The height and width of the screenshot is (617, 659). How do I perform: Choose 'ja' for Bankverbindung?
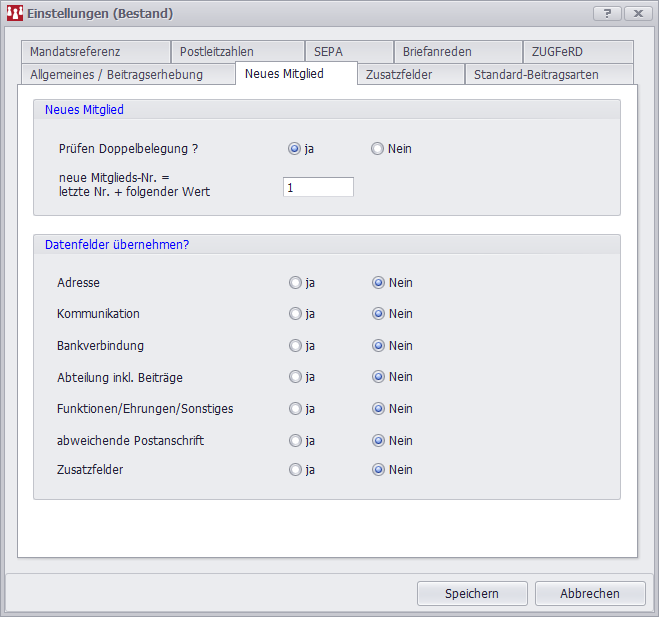[295, 346]
